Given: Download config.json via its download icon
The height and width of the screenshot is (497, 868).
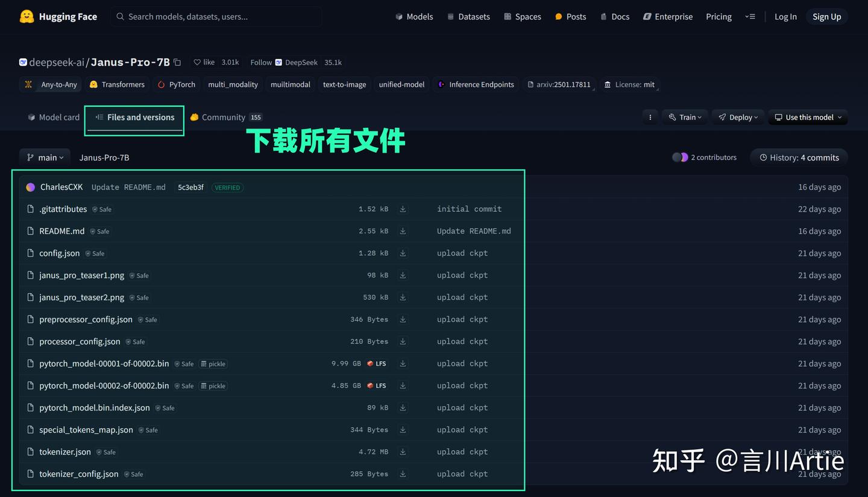Looking at the screenshot, I should (x=403, y=253).
